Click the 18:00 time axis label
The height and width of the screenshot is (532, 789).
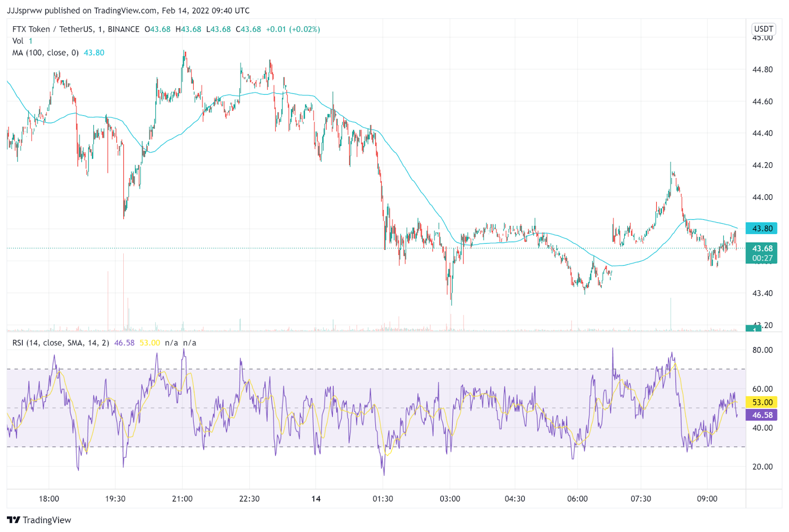pyautogui.click(x=49, y=498)
